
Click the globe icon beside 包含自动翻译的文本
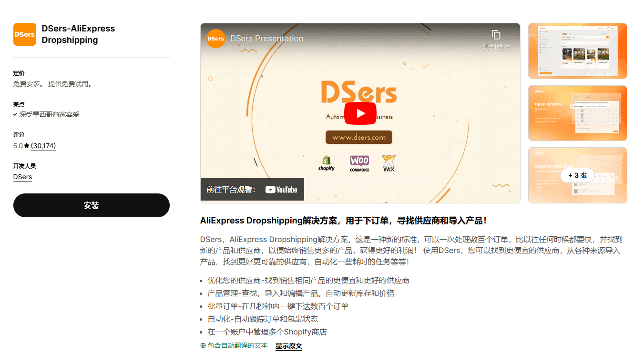(203, 346)
